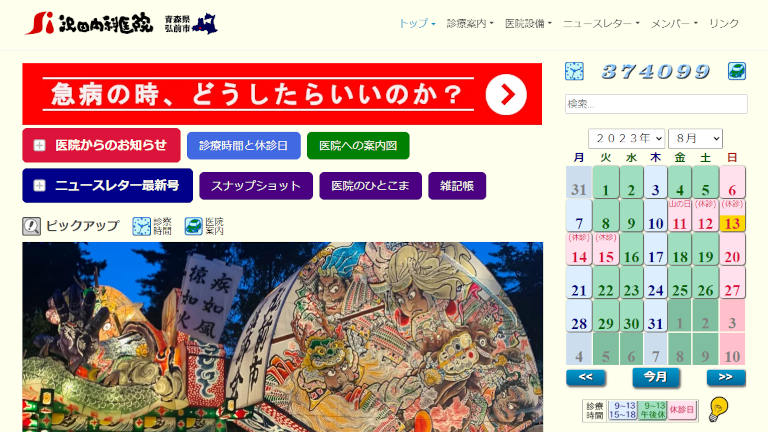Go to next month with >> button
The width and height of the screenshot is (768, 432).
coord(726,377)
